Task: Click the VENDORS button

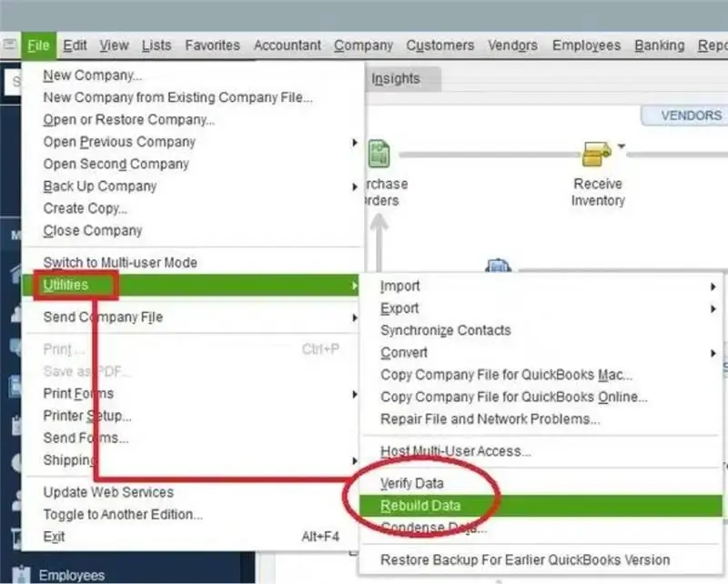Action: point(685,116)
